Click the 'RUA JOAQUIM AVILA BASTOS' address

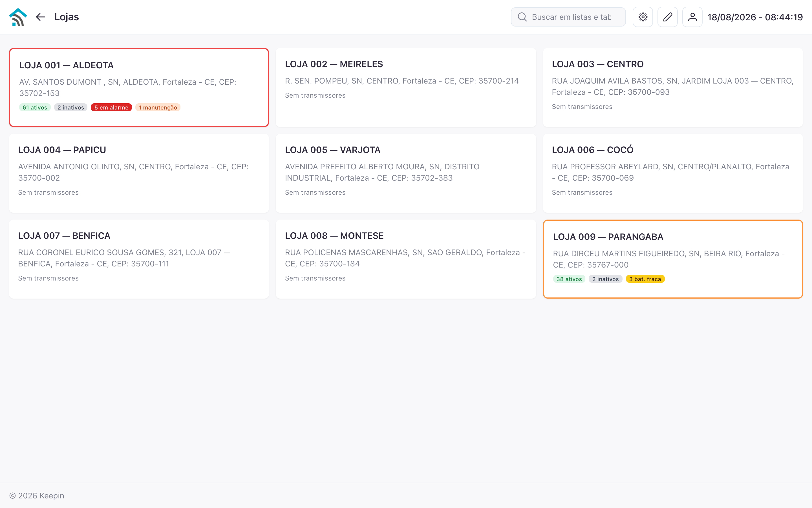pos(672,87)
